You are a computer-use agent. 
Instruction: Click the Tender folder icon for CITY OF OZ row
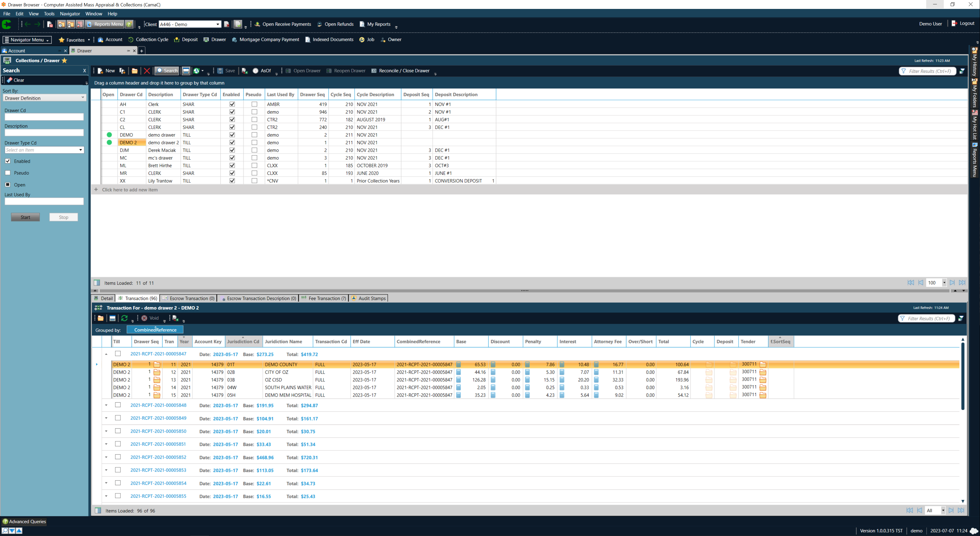(x=763, y=372)
